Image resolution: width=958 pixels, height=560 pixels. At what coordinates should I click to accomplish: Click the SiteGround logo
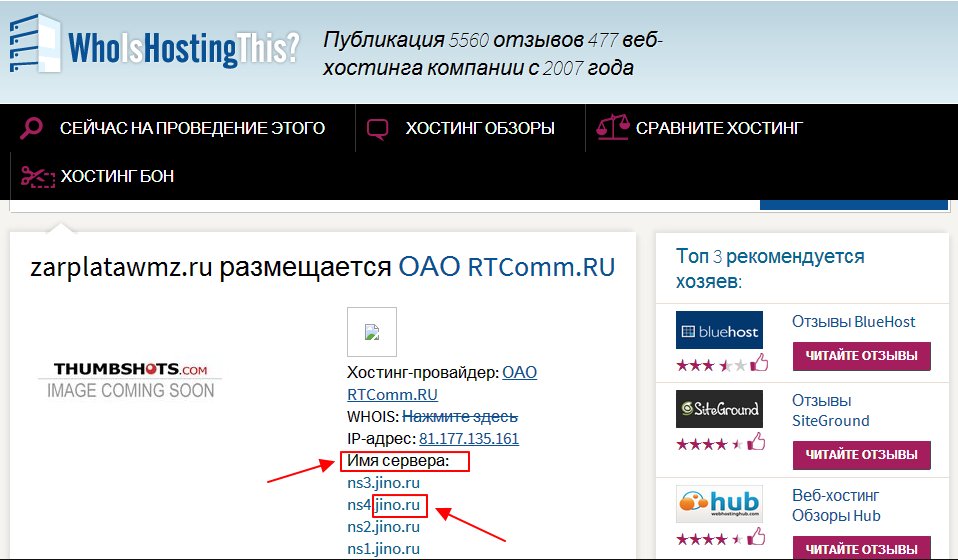(x=719, y=409)
